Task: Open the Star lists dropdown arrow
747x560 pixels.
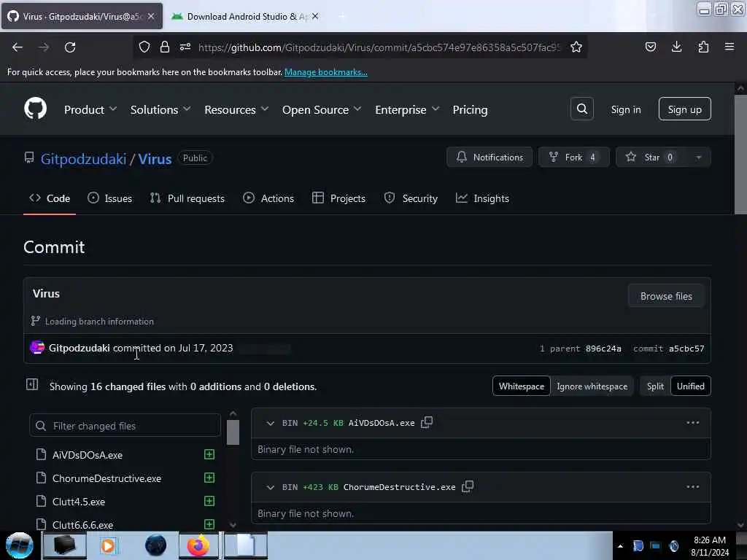Action: click(x=698, y=157)
